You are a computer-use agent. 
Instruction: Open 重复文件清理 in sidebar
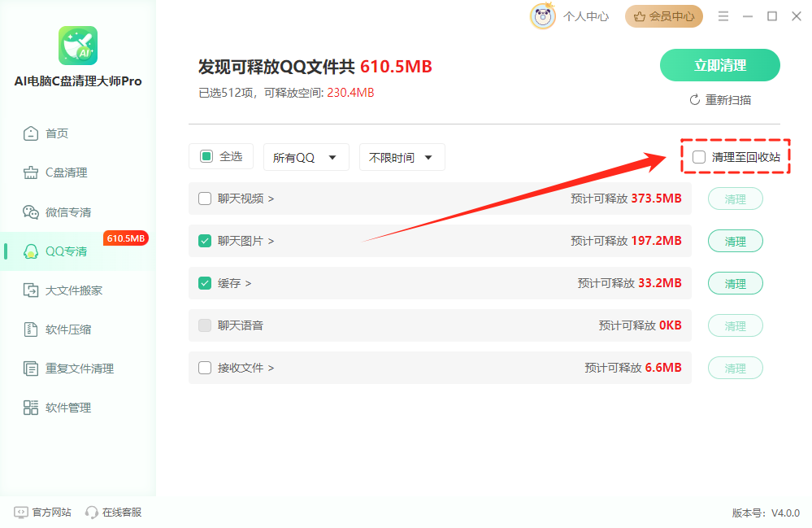coord(80,369)
